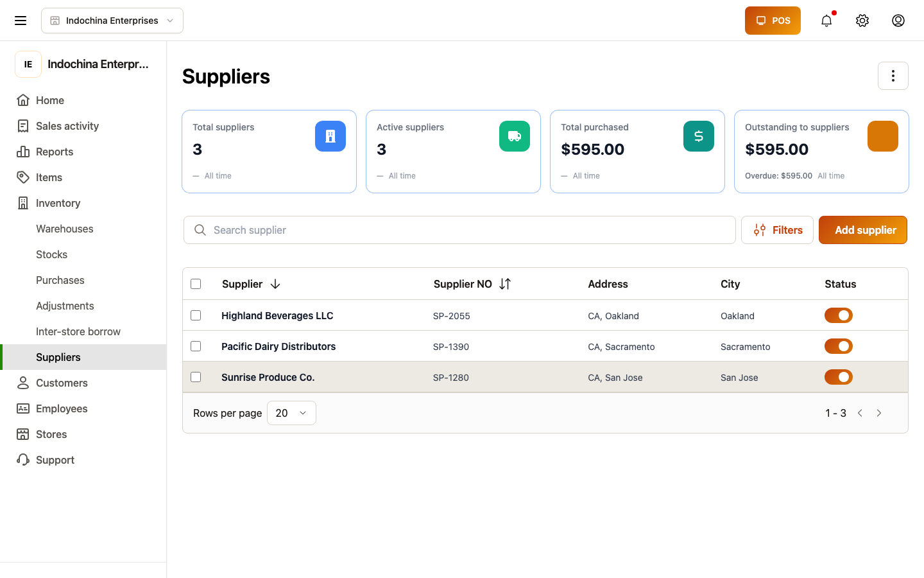Open Support page
Image resolution: width=924 pixels, height=578 pixels.
[83, 460]
